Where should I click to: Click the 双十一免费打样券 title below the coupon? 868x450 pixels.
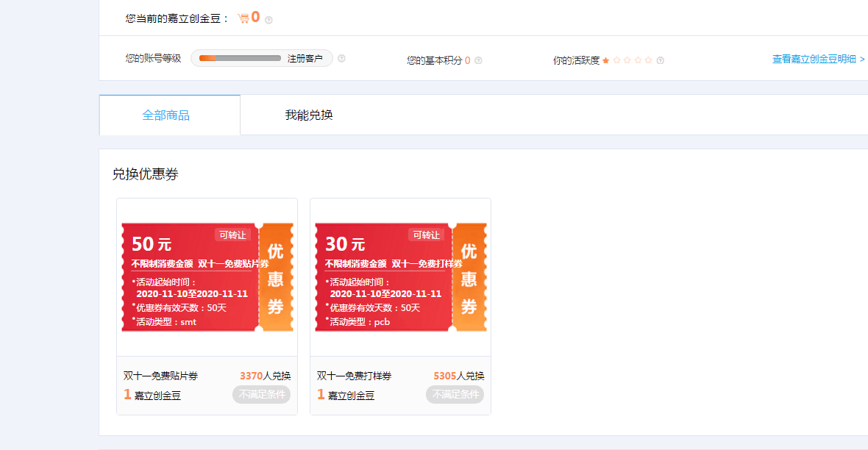pos(354,376)
